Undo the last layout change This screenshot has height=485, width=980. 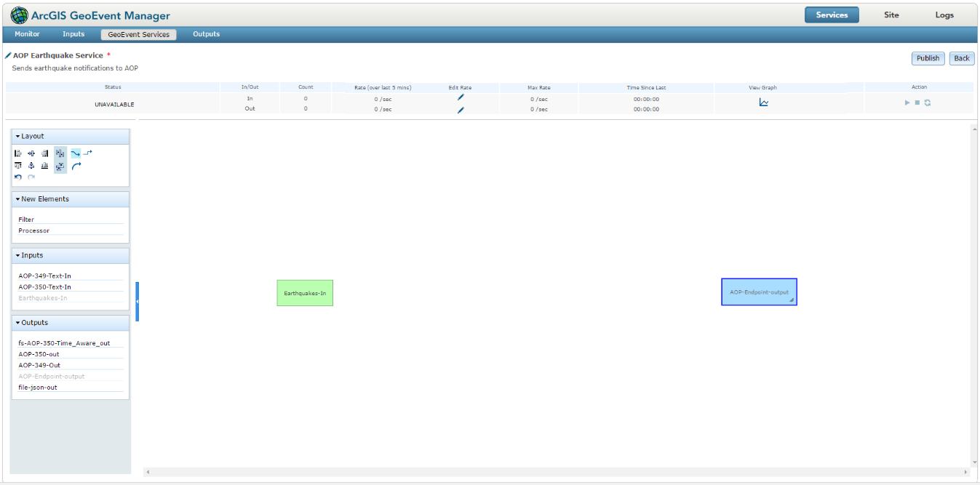18,177
